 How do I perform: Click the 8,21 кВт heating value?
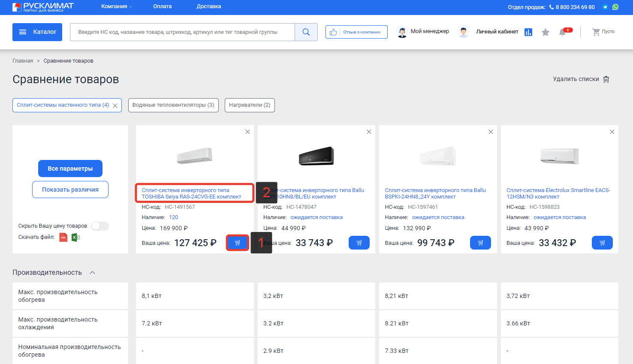(397, 296)
